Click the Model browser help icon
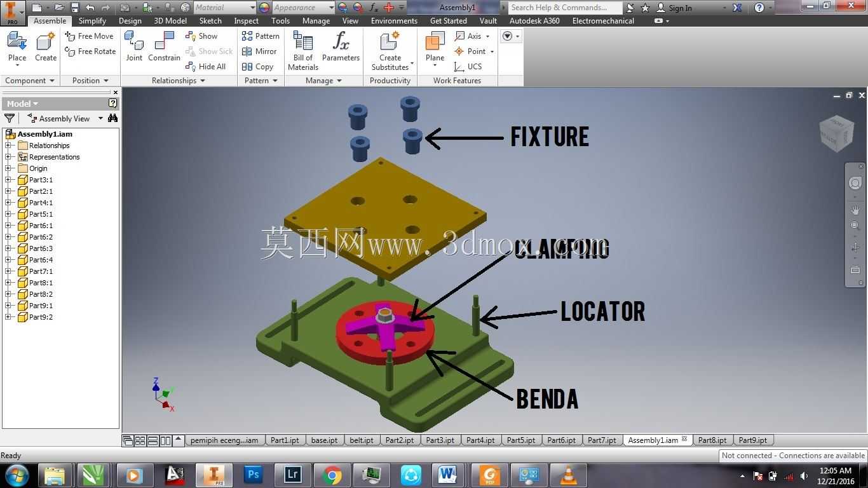The height and width of the screenshot is (488, 868). [x=113, y=104]
